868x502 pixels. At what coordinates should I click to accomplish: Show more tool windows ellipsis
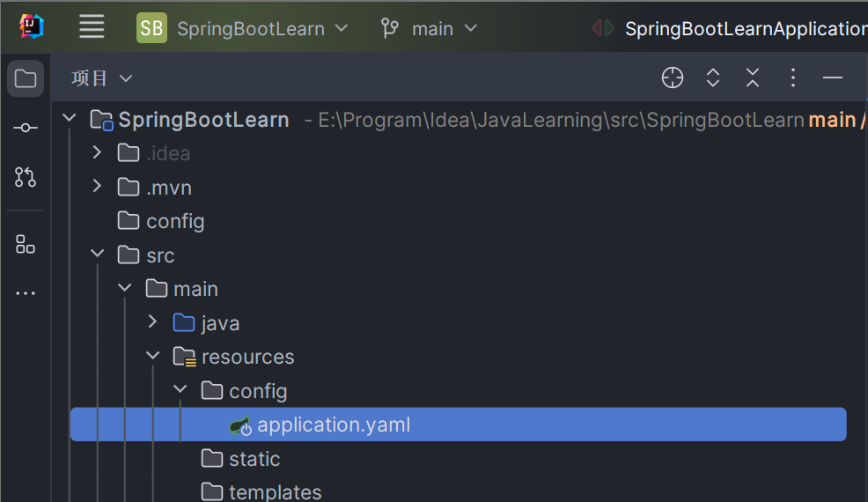click(26, 293)
